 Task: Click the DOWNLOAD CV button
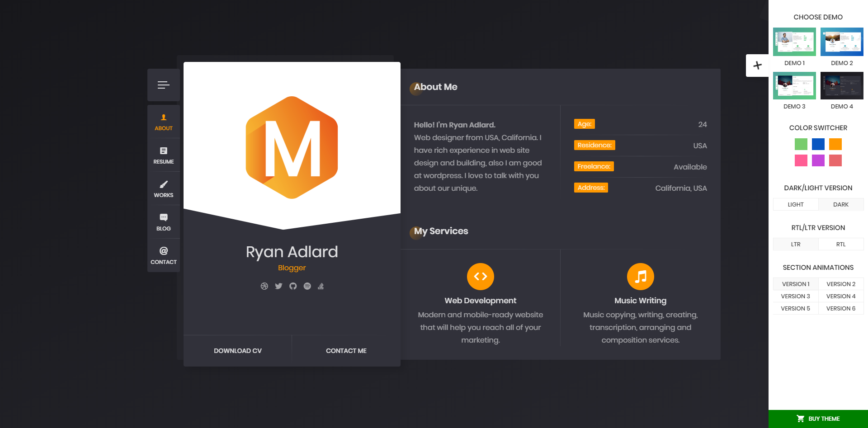click(238, 351)
